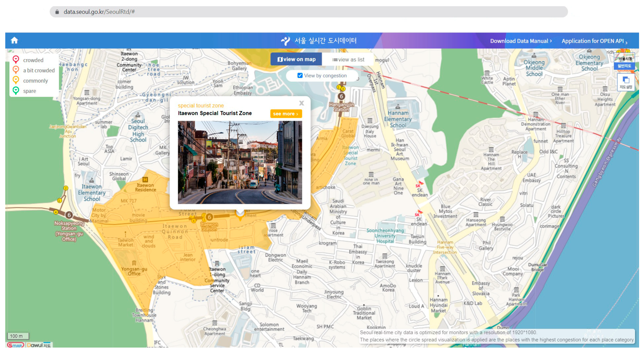
Task: Click the Noksapyeong Station line 6 marker
Action: point(69,215)
